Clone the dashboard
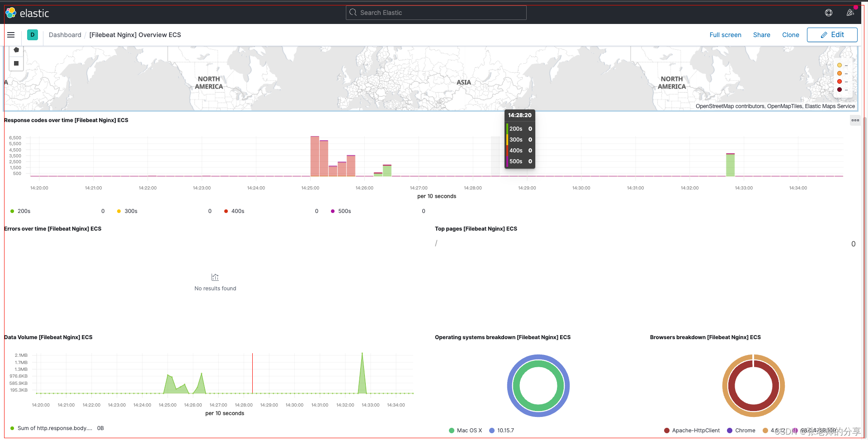The height and width of the screenshot is (440, 868). pyautogui.click(x=791, y=35)
